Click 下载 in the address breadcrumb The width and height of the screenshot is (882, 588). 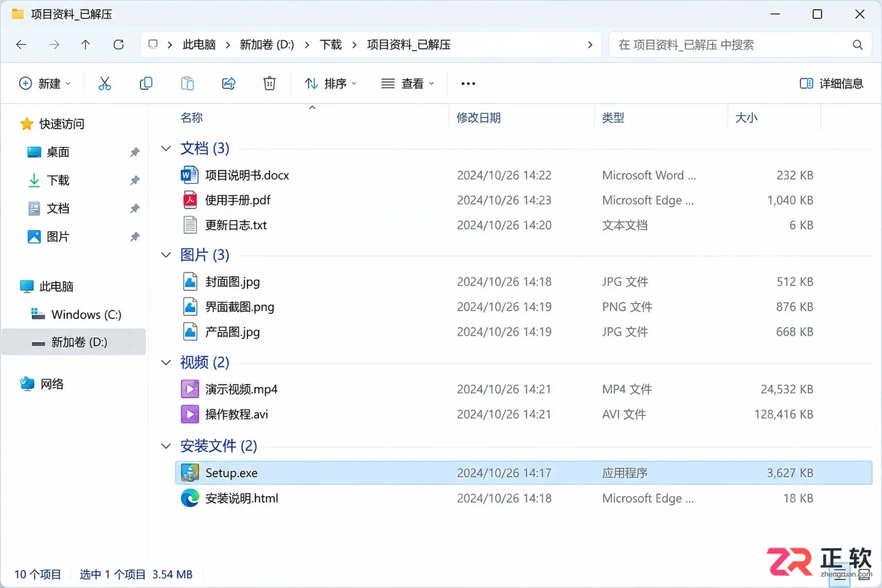(x=331, y=45)
